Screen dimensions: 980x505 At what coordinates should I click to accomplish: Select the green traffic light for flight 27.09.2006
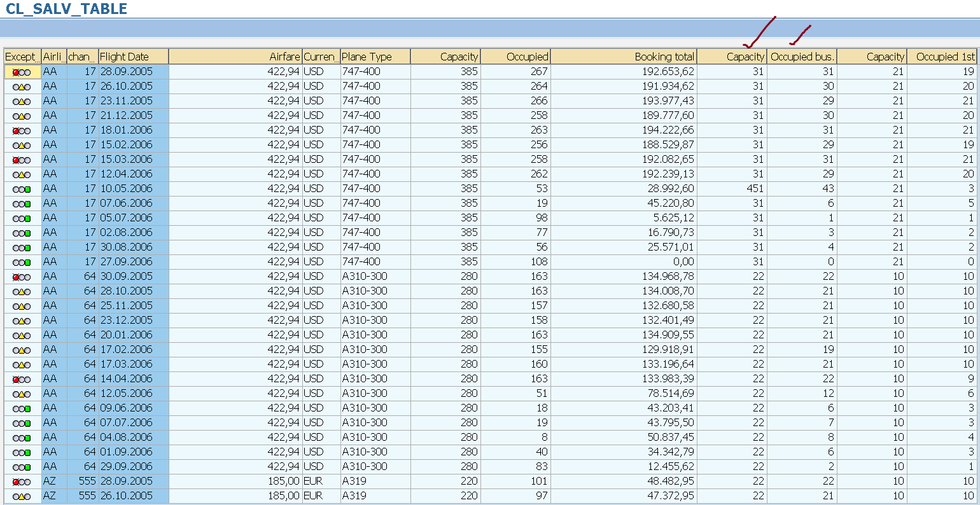coord(22,262)
